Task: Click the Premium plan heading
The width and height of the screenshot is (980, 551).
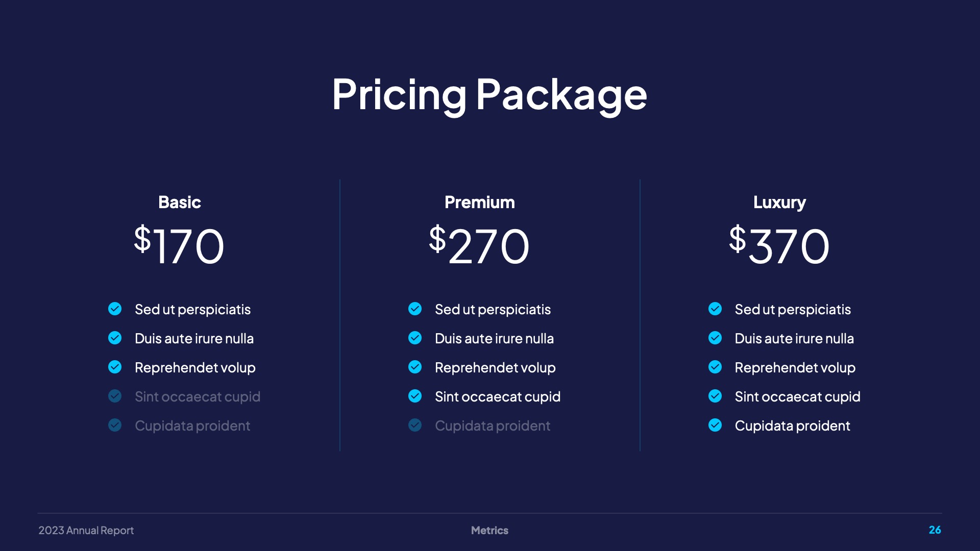Action: pos(480,203)
